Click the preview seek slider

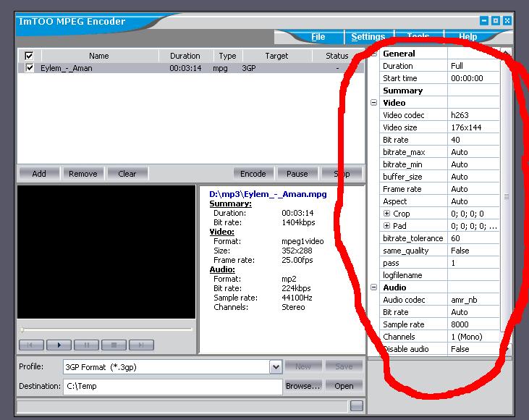pos(106,329)
